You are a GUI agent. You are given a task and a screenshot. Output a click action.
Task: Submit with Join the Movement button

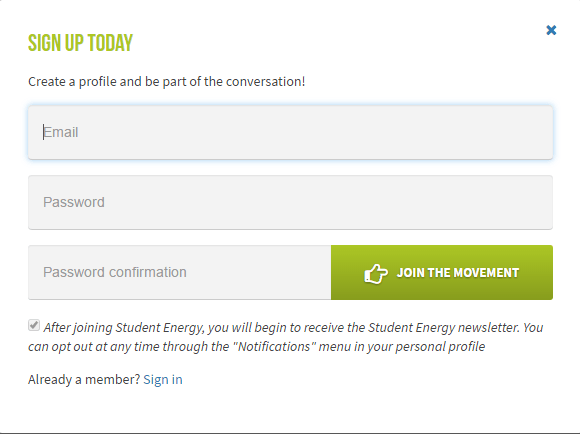(442, 272)
